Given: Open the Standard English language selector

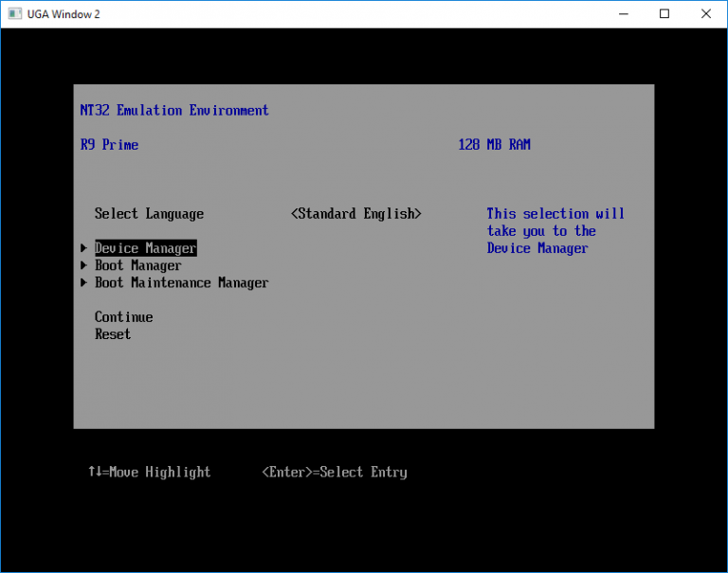Looking at the screenshot, I should 355,214.
